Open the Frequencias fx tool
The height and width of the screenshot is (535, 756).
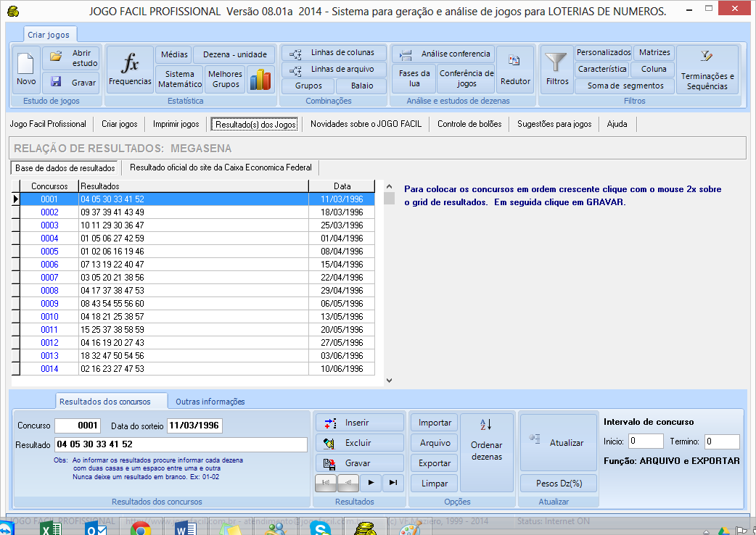coord(130,70)
